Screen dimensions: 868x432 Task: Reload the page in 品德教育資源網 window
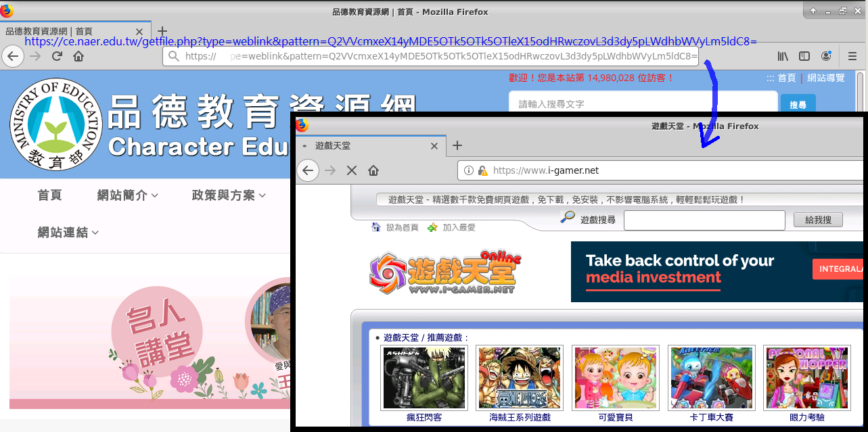[57, 56]
